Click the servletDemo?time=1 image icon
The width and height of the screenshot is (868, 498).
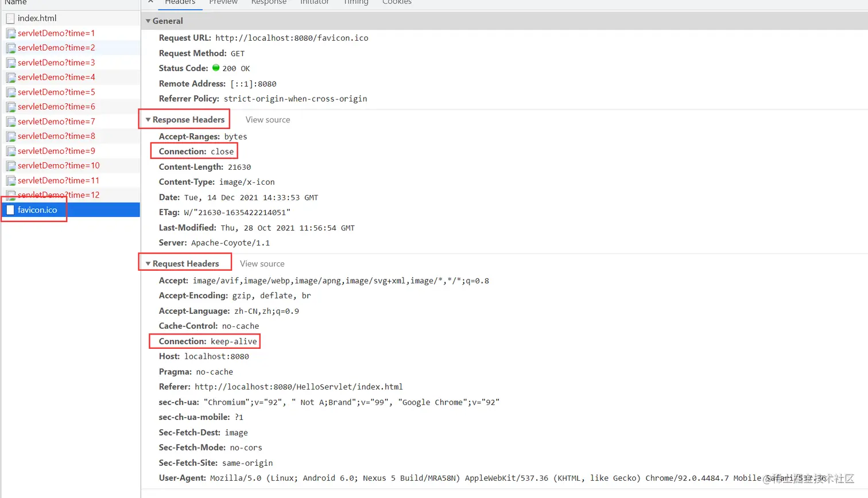pos(11,33)
